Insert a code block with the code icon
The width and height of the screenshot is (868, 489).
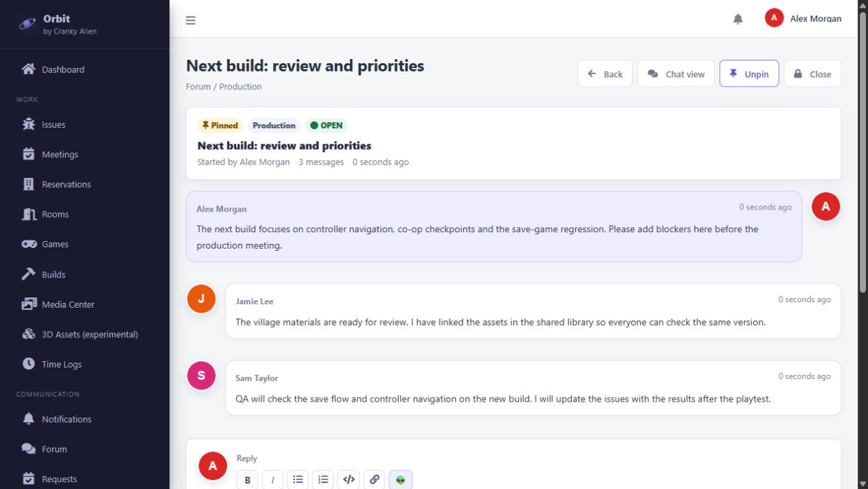tap(349, 479)
